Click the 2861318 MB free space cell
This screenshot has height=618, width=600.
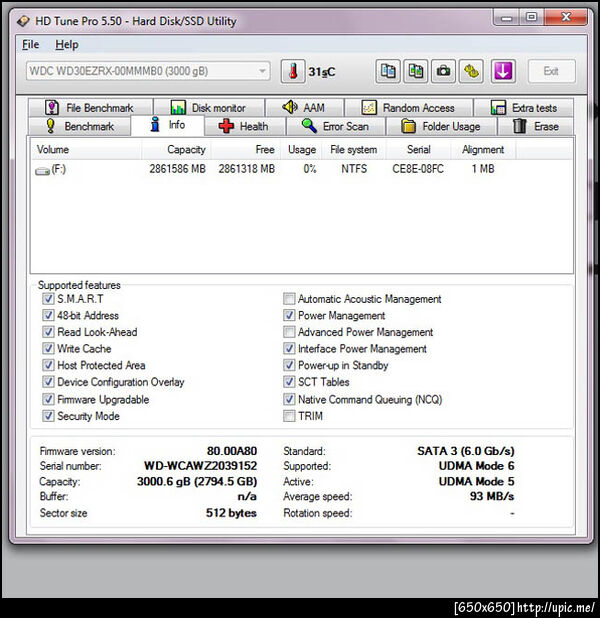pos(247,169)
